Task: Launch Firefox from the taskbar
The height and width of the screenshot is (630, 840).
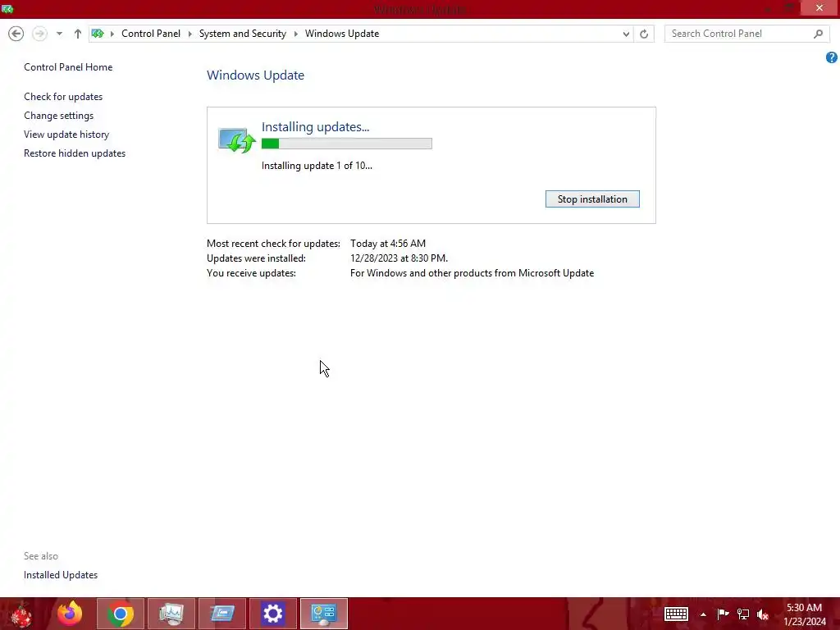Action: [70, 614]
